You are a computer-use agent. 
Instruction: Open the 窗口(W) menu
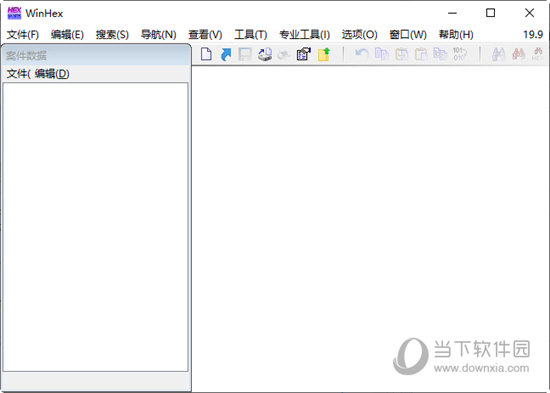tap(408, 34)
